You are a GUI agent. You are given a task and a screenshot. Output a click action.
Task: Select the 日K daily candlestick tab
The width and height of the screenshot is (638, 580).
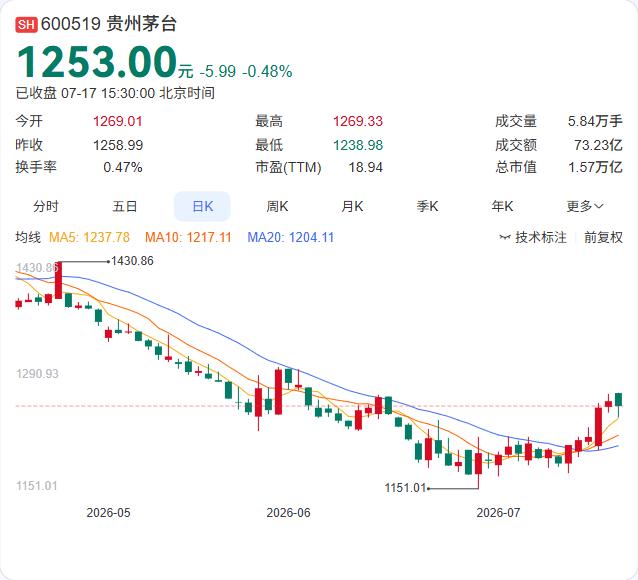tap(202, 206)
